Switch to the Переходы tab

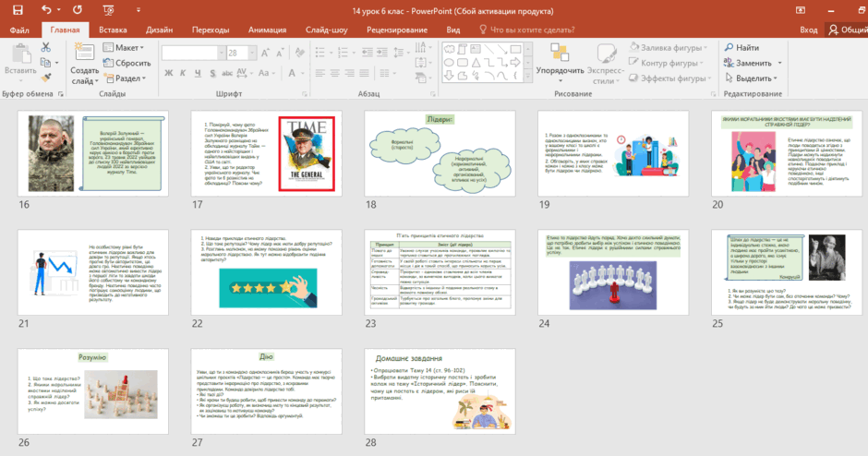pyautogui.click(x=211, y=30)
